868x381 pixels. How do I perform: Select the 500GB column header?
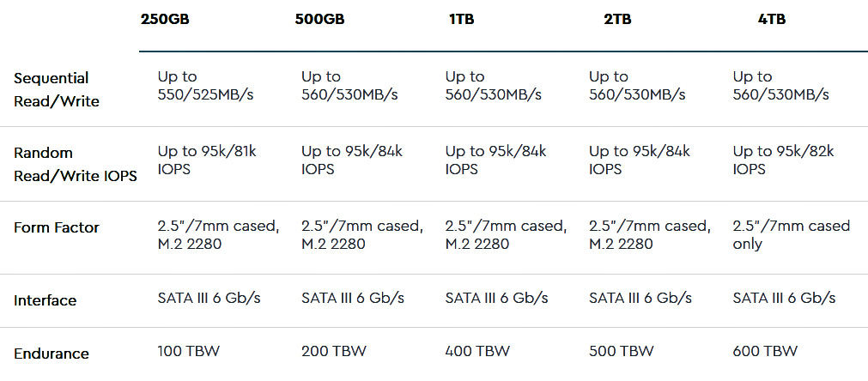[319, 20]
